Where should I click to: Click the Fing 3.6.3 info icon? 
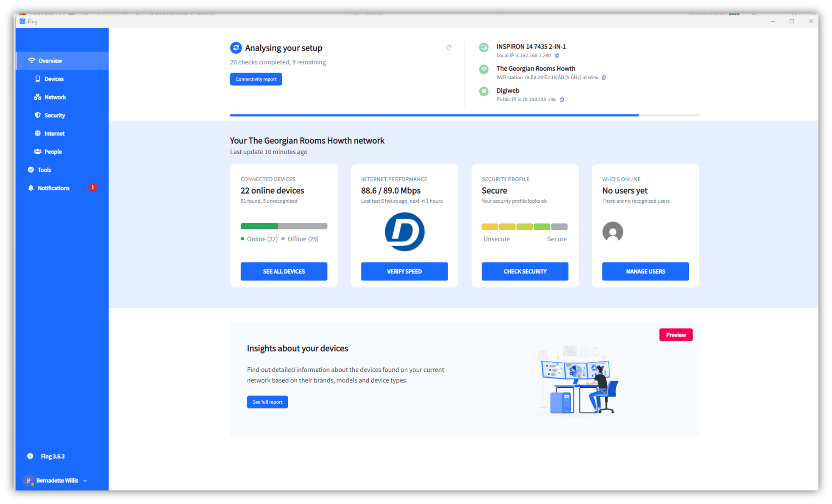pyautogui.click(x=30, y=456)
